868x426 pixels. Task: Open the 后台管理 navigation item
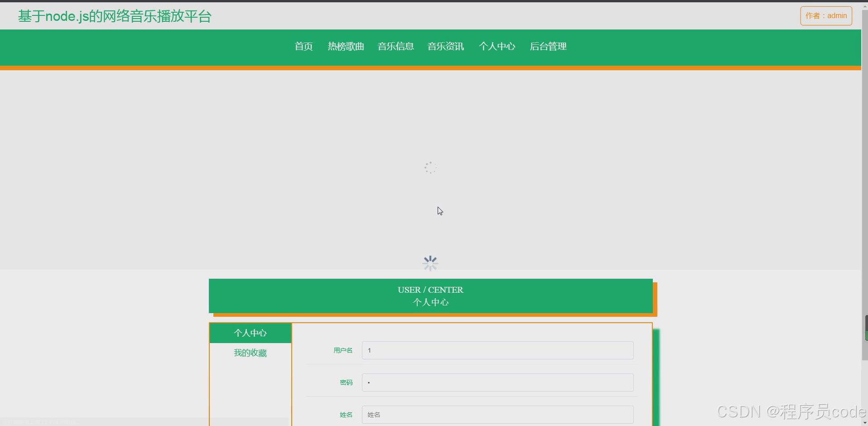pos(548,46)
